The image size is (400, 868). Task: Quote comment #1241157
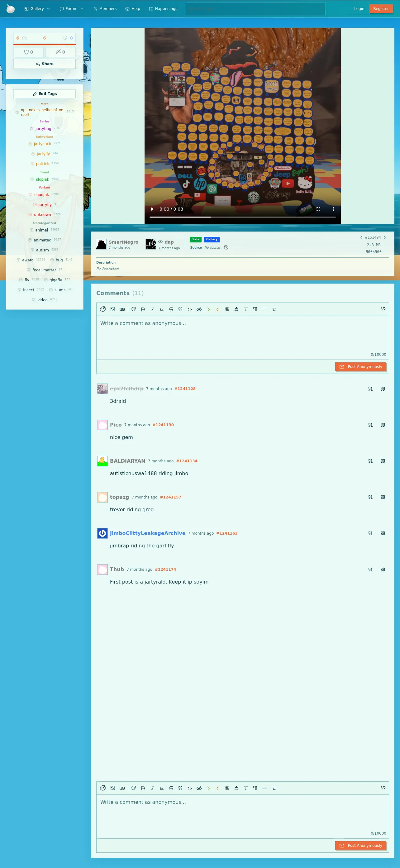click(383, 497)
